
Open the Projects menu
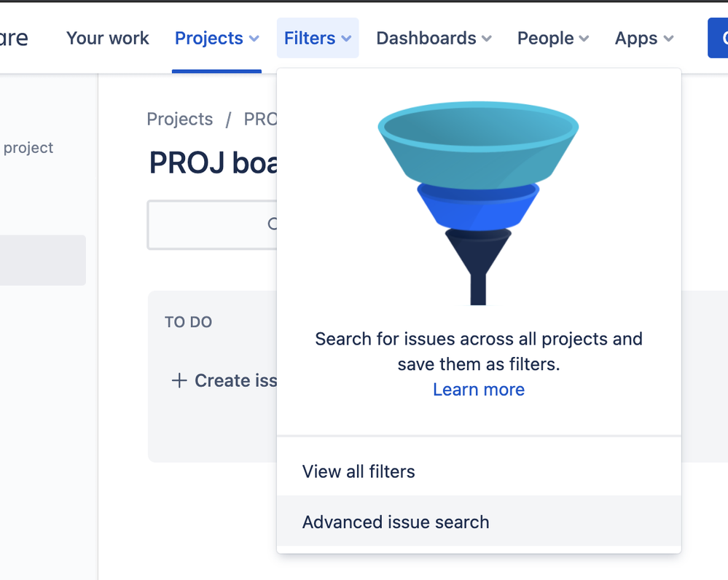point(217,38)
